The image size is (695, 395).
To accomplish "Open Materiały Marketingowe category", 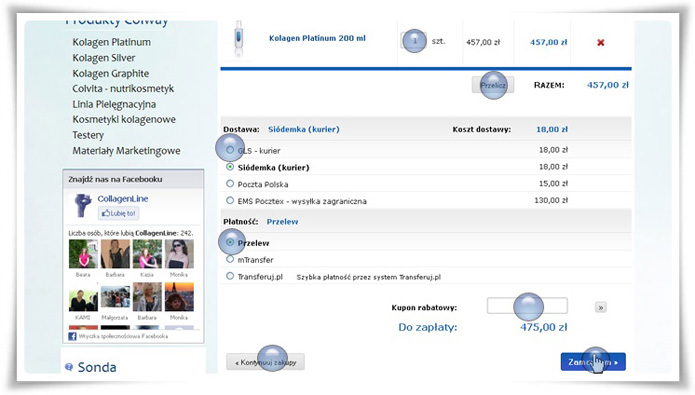I will (126, 151).
